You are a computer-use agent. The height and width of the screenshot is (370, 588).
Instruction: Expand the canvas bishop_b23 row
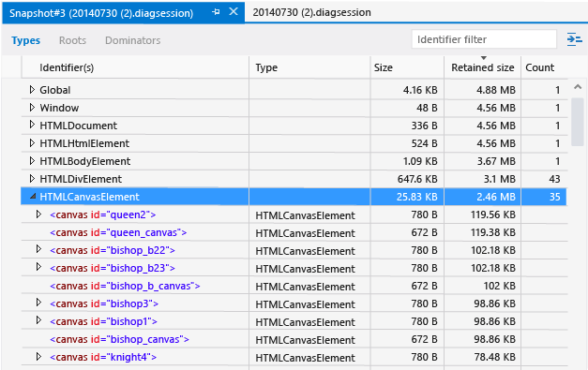coord(38,267)
